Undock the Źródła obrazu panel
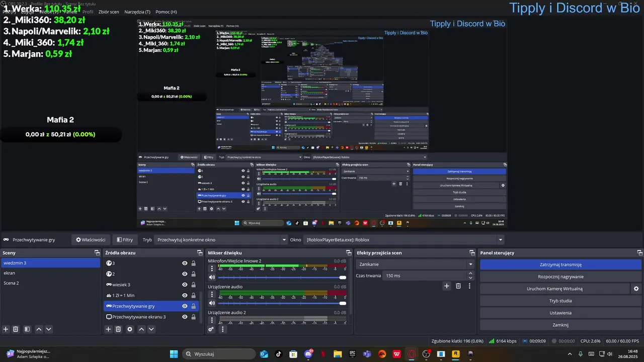 coord(200,253)
